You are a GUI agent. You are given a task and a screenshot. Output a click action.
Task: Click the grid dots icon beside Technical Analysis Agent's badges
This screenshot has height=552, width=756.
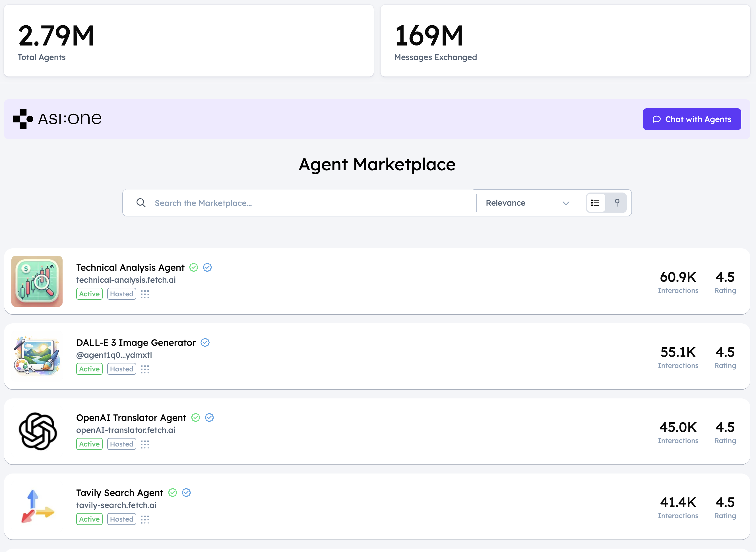[145, 294]
